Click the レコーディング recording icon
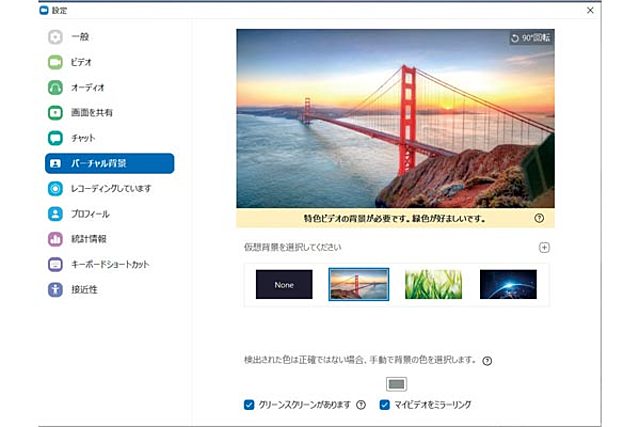This screenshot has width=640, height=427. (56, 188)
